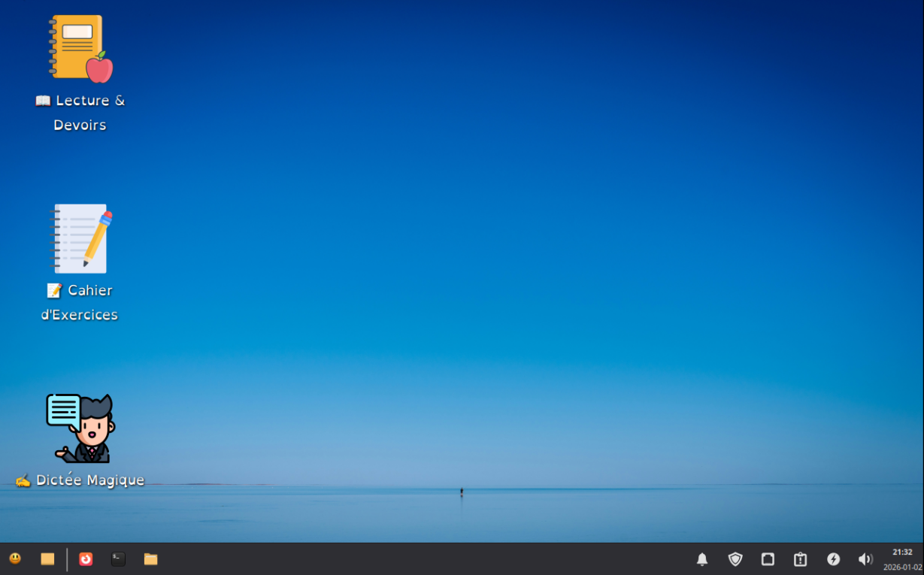The width and height of the screenshot is (924, 575).
Task: Open the Lecture & Devoirs notebook icon
Action: [80, 48]
